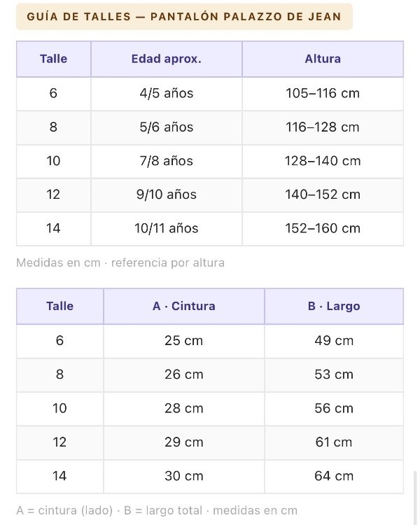
Task: Select the Talle header in first table
Action: (x=54, y=59)
